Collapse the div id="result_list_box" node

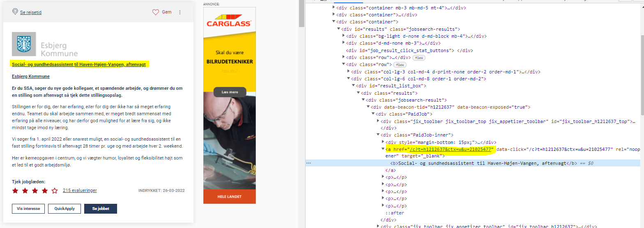coord(353,86)
